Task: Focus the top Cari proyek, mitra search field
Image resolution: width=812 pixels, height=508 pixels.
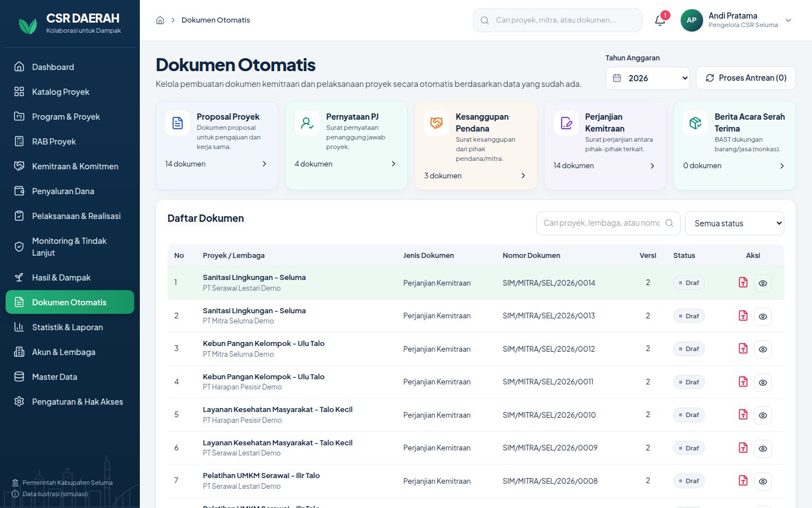Action: 558,20
